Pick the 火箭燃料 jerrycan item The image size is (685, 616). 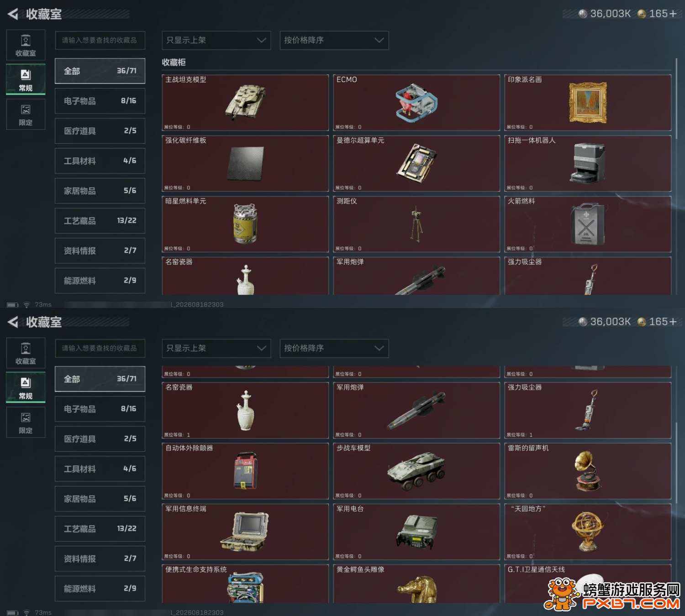588,224
